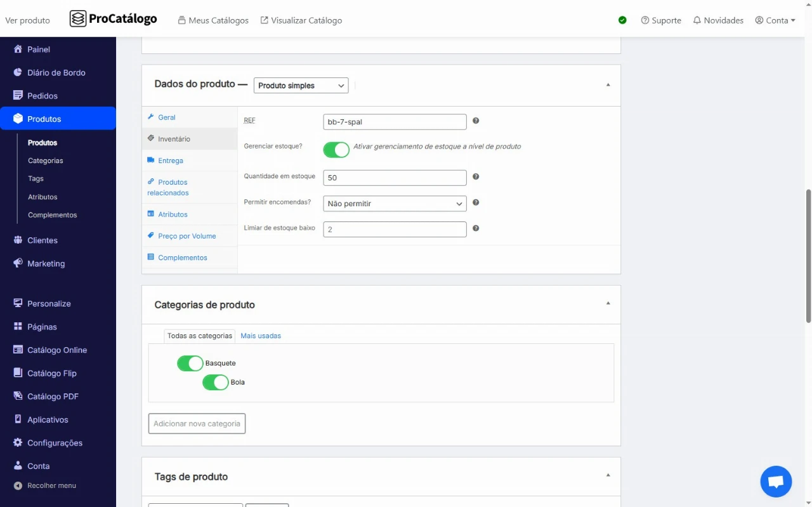Screen dimensions: 812x507
Task: Toggle off the Basquete category
Action: pos(190,364)
